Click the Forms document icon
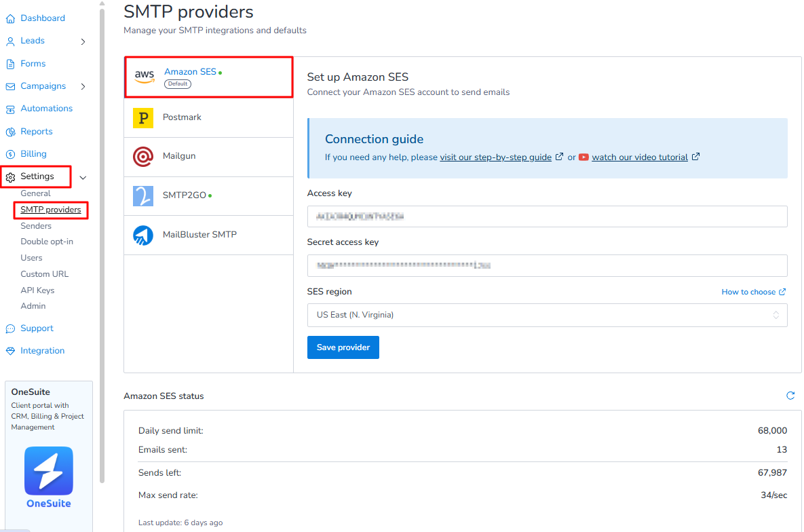This screenshot has width=804, height=532. (10, 64)
